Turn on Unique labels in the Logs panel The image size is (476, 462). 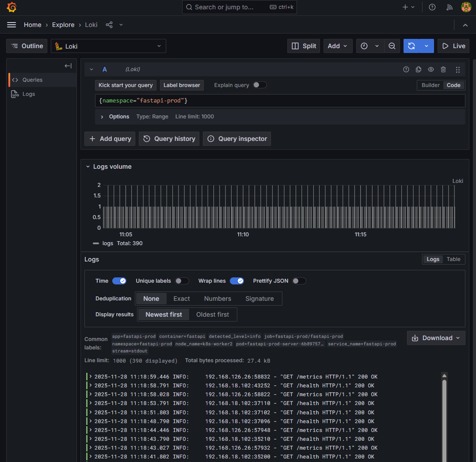point(182,281)
